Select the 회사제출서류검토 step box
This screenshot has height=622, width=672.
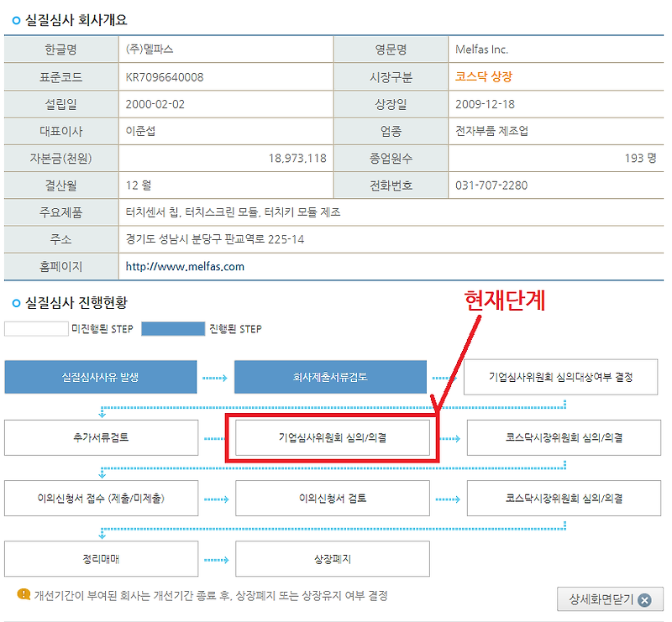330,377
